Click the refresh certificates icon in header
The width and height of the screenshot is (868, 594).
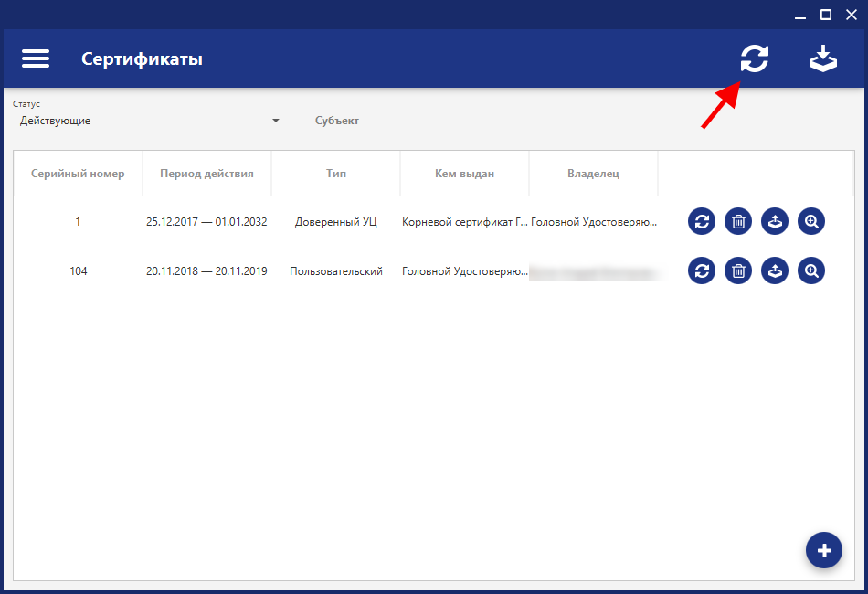point(755,58)
